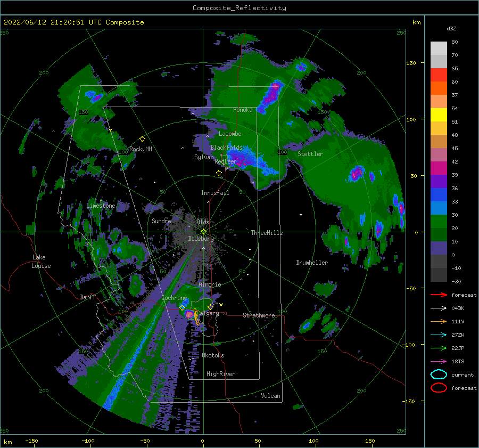479x448 pixels.
Task: Click the Okotoks town label
Action: tap(213, 355)
